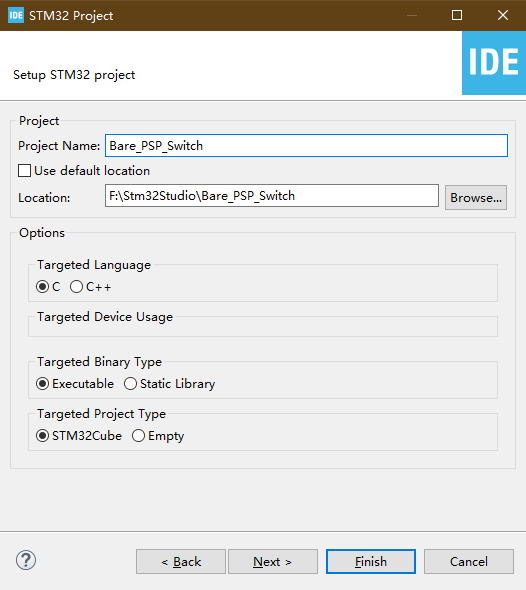This screenshot has width=526, height=590.
Task: Cancel the STM32 Project wizard
Action: click(469, 561)
